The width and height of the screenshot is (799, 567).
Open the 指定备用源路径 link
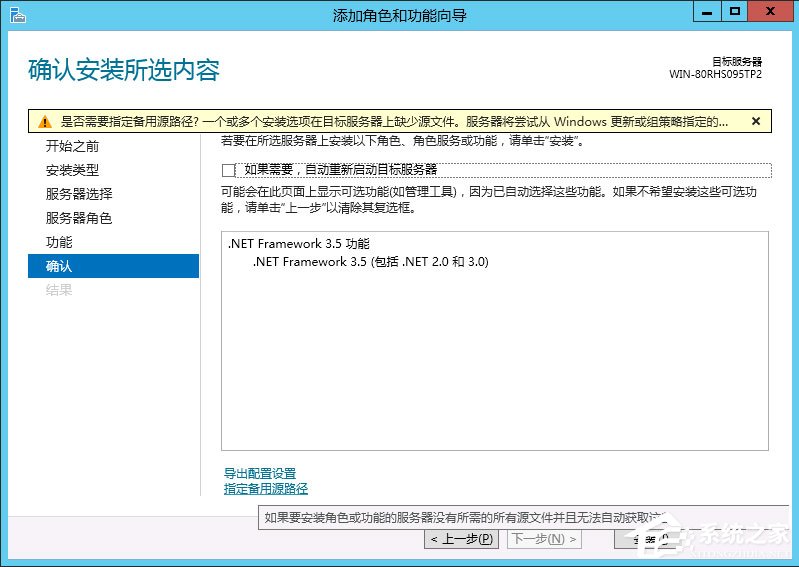tap(266, 488)
